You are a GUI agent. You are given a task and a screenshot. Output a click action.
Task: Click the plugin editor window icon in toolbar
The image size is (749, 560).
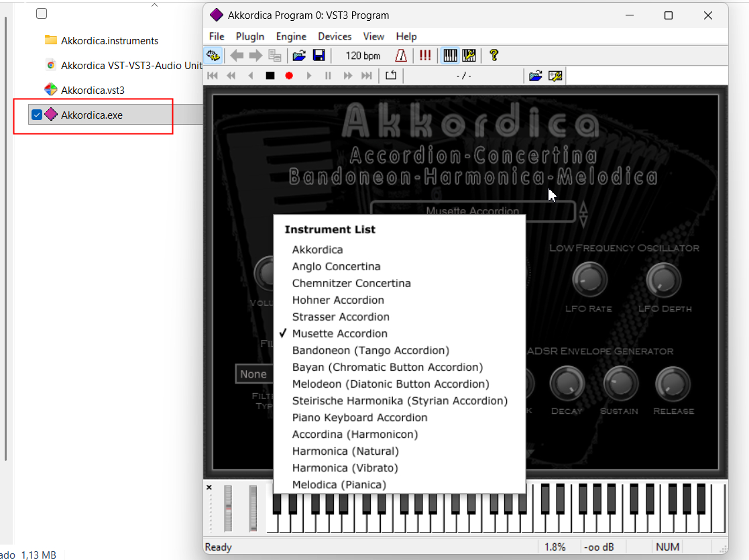pyautogui.click(x=213, y=56)
